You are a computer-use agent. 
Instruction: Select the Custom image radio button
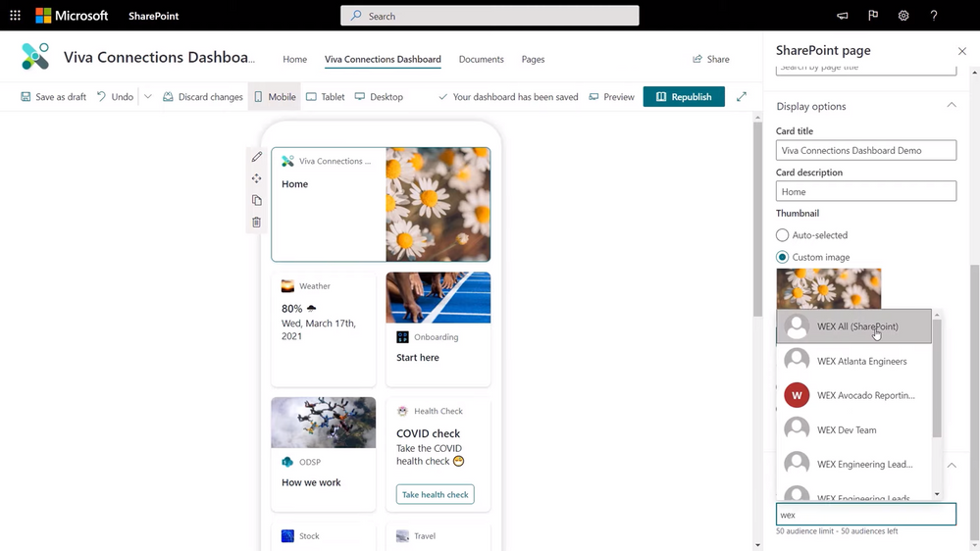pyautogui.click(x=783, y=257)
